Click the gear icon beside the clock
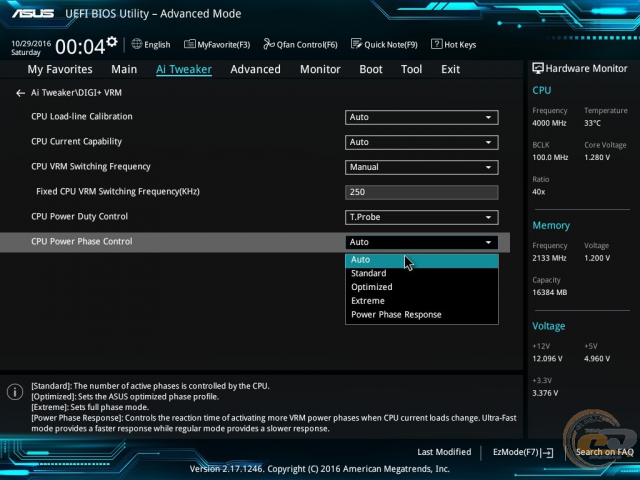 point(112,42)
